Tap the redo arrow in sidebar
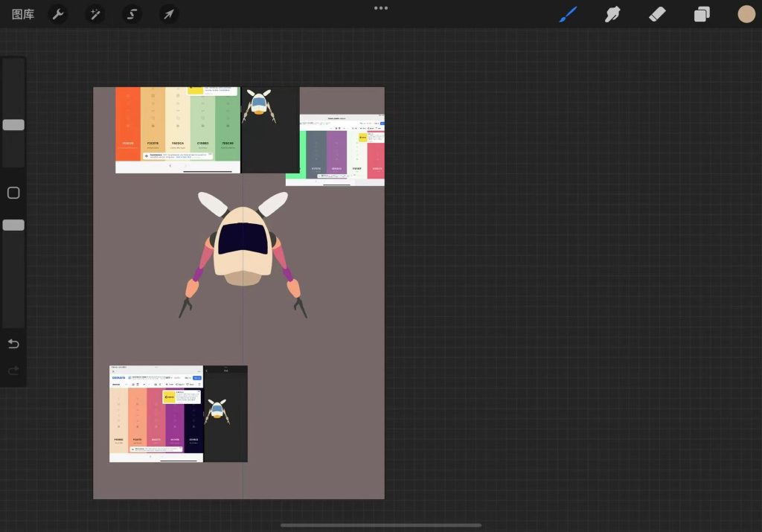This screenshot has height=532, width=762. click(13, 371)
